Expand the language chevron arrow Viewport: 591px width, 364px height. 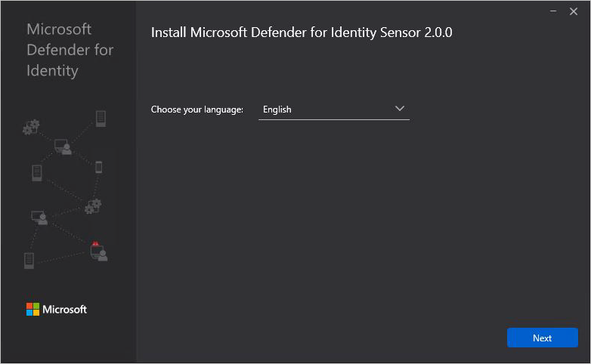coord(400,109)
